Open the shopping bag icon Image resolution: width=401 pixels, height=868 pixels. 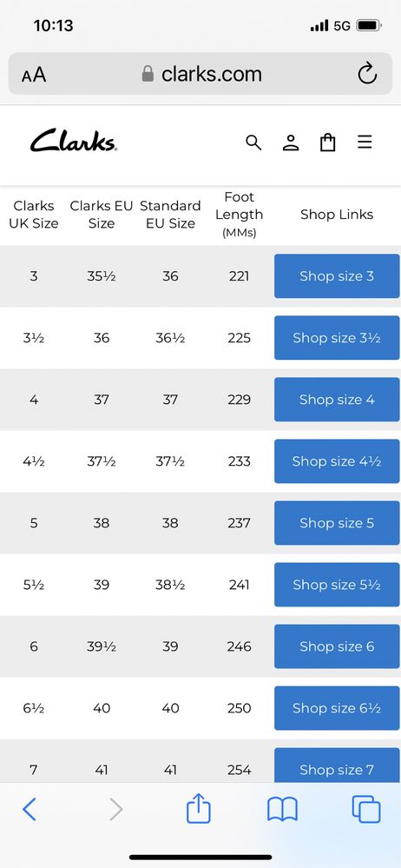[x=328, y=142]
